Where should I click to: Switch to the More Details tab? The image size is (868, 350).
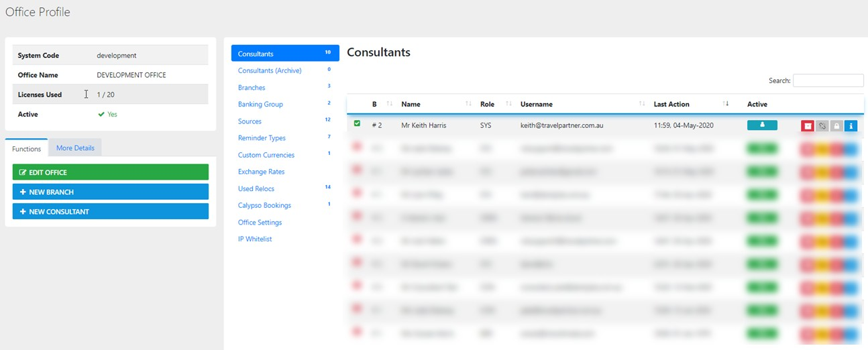(75, 148)
